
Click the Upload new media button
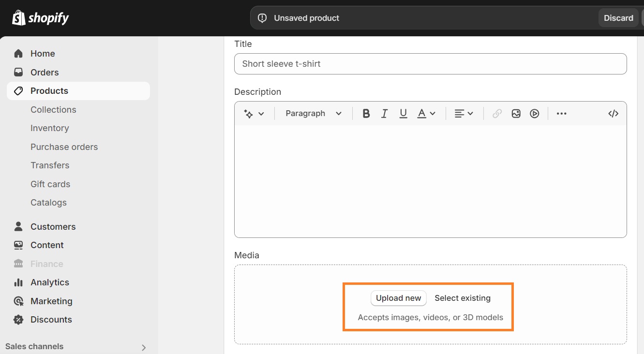click(x=398, y=298)
